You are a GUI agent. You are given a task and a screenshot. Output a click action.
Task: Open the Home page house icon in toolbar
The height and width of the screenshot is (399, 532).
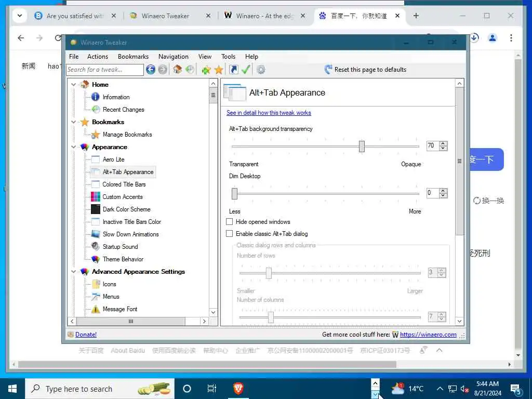click(x=177, y=70)
